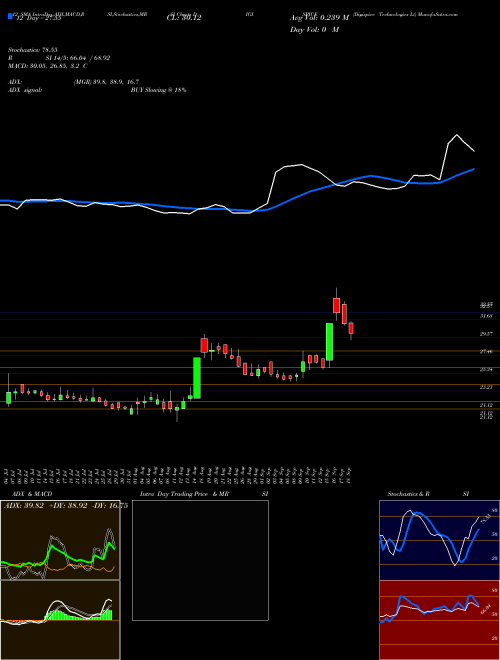The image size is (500, 660).
Task: Click the 'Avg Vol: 0.239 M' text
Action: click(319, 18)
